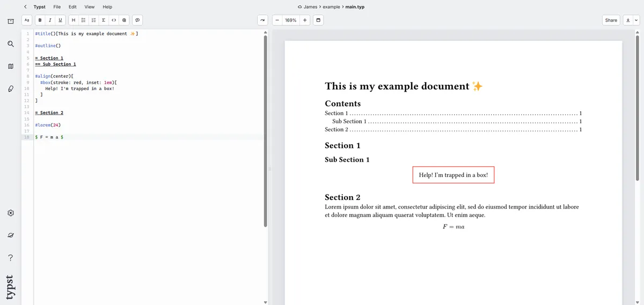Zoom in the preview with plus button
This screenshot has width=644, height=305.
304,20
